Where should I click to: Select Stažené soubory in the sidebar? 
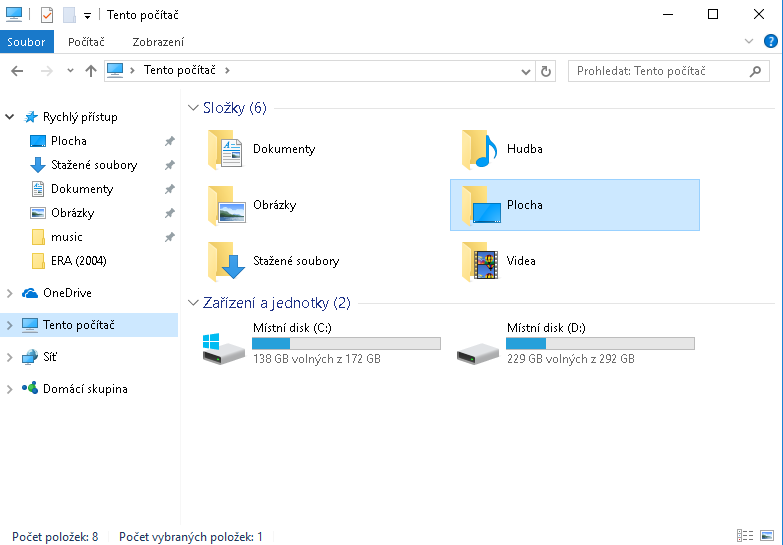94,165
